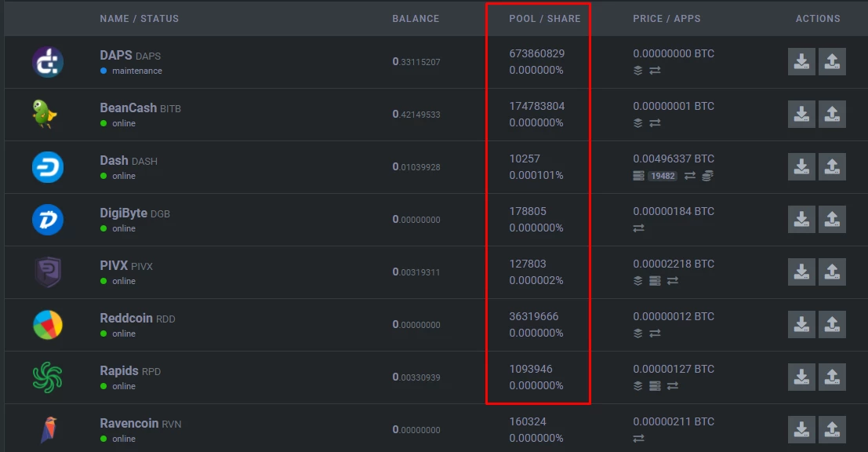The width and height of the screenshot is (868, 452).
Task: Click the ACTIONS column header
Action: (x=818, y=19)
